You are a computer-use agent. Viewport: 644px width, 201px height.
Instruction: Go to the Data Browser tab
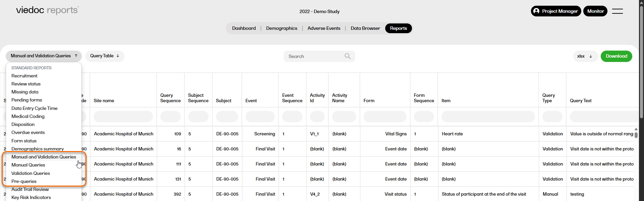point(365,28)
